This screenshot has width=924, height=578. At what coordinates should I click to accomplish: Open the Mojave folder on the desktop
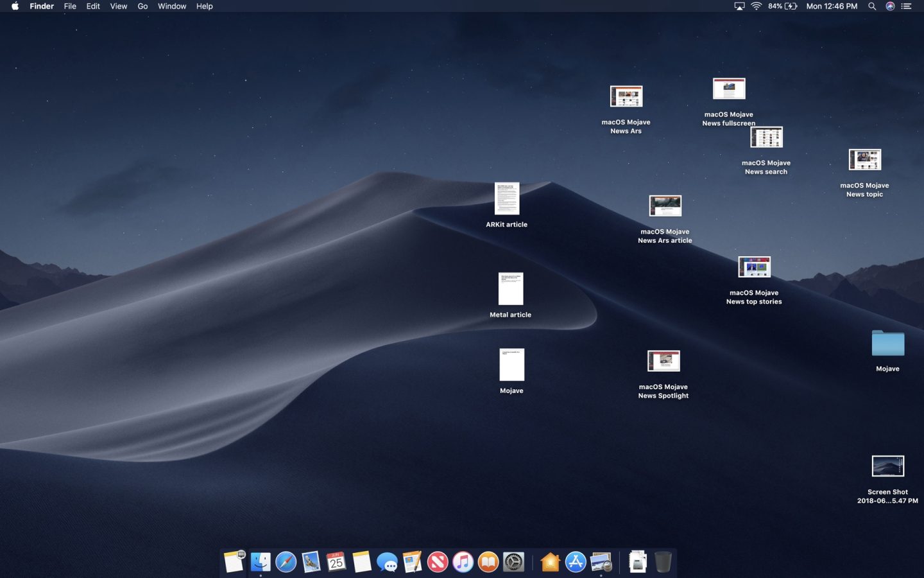click(888, 344)
